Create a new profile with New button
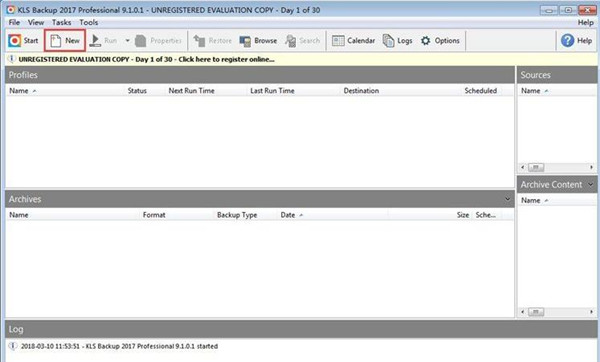Screen dimensions: 600x362 pos(65,41)
